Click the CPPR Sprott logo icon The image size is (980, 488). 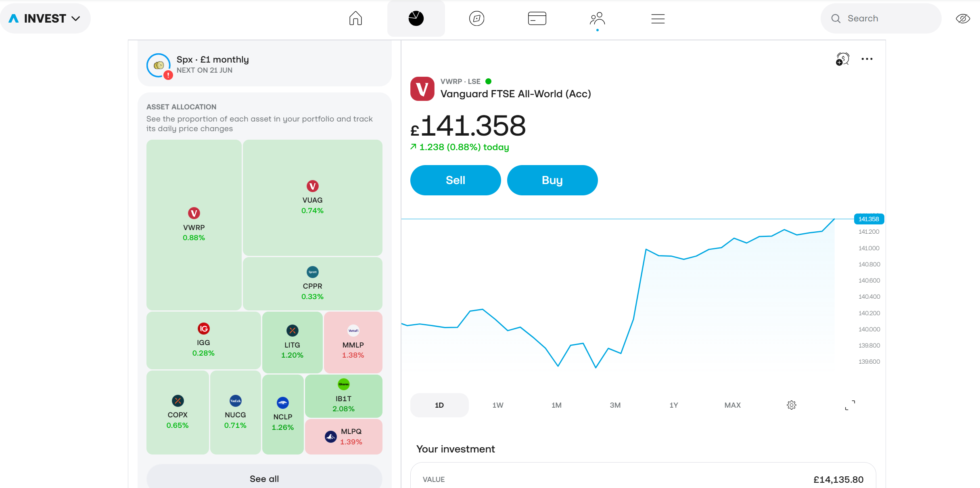[x=312, y=272]
